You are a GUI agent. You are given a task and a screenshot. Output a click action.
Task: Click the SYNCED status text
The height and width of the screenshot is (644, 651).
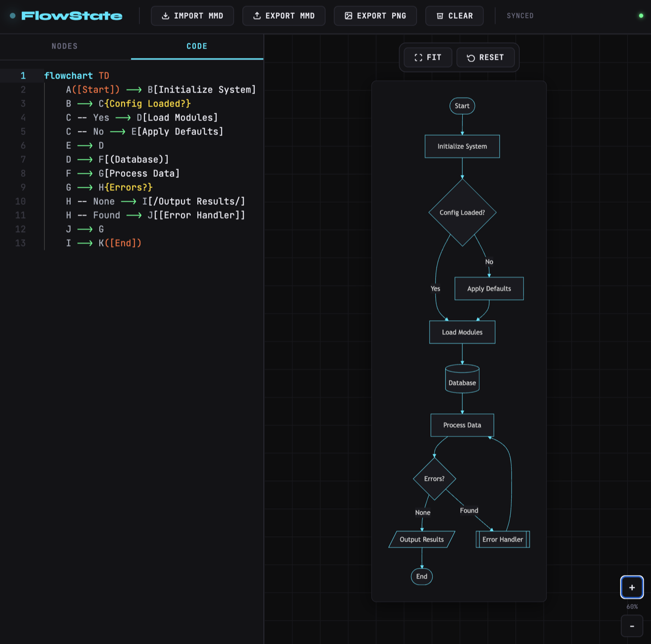click(x=520, y=16)
